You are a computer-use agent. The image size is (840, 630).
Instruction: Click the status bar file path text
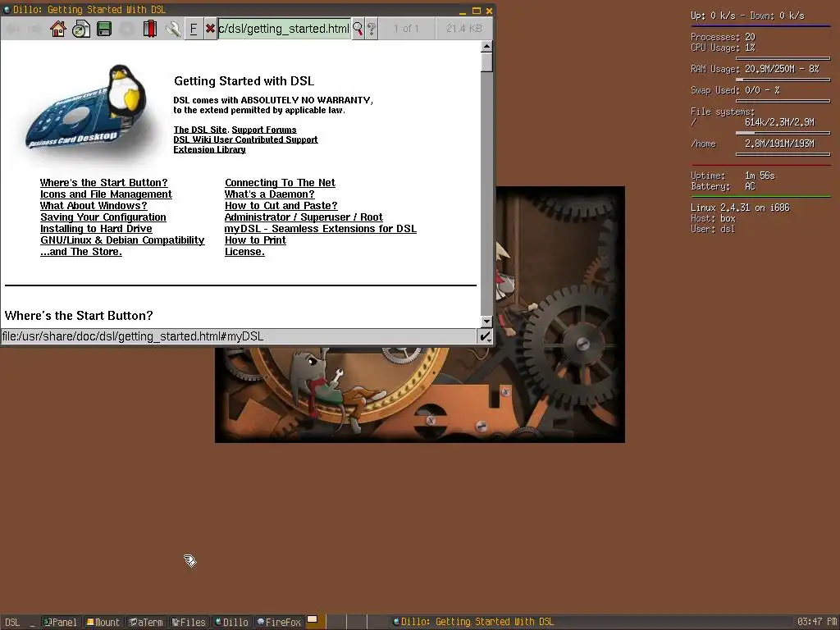tap(133, 336)
